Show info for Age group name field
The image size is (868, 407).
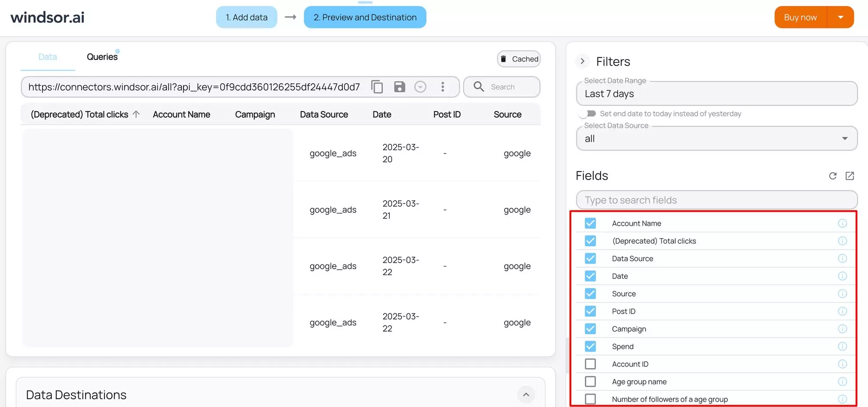pyautogui.click(x=842, y=381)
